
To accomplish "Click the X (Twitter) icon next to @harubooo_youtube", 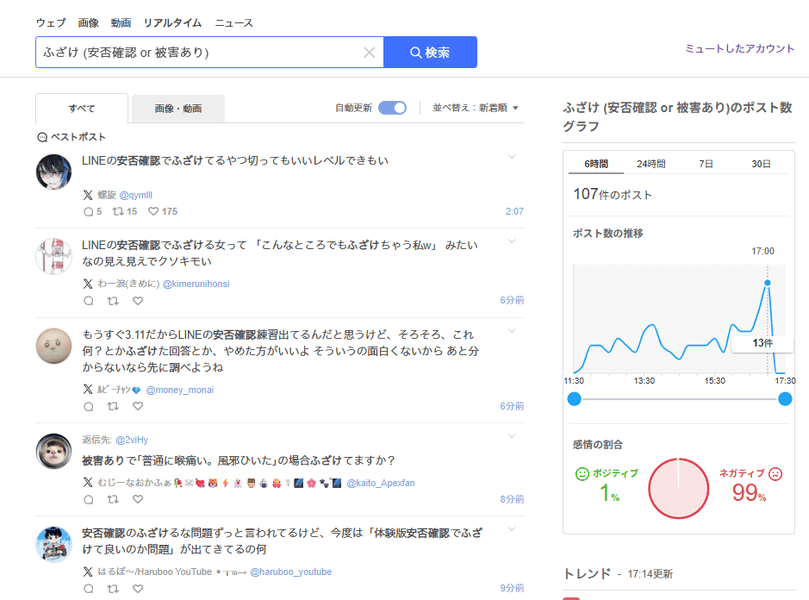I will [x=86, y=573].
